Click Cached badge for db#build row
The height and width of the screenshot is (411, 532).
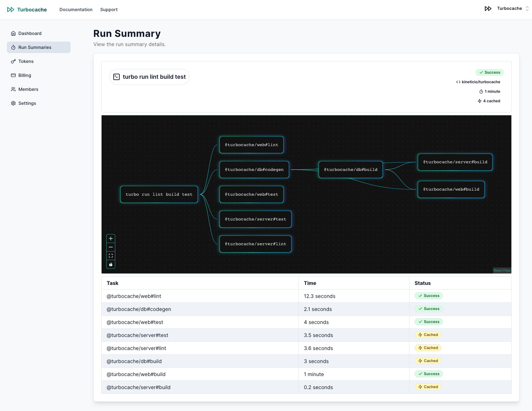tap(428, 361)
